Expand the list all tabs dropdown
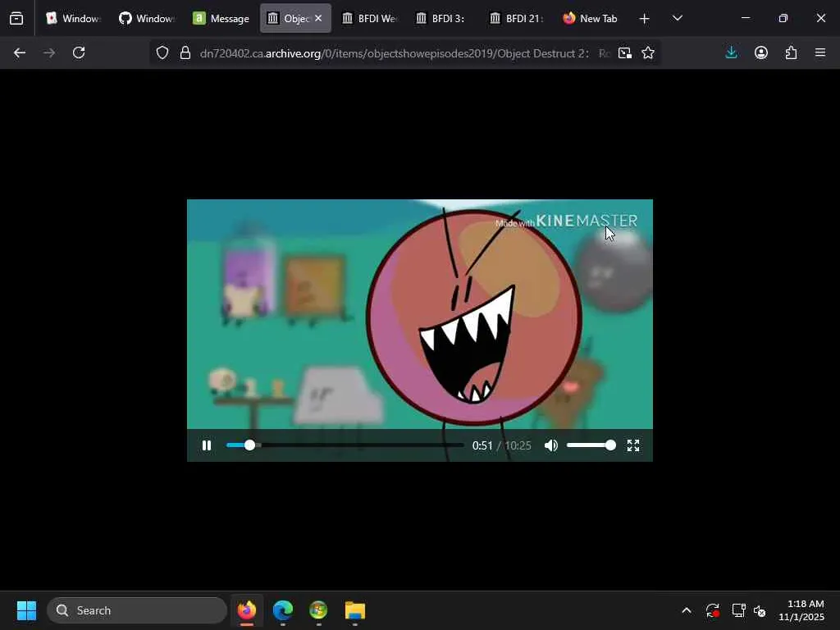 click(677, 18)
